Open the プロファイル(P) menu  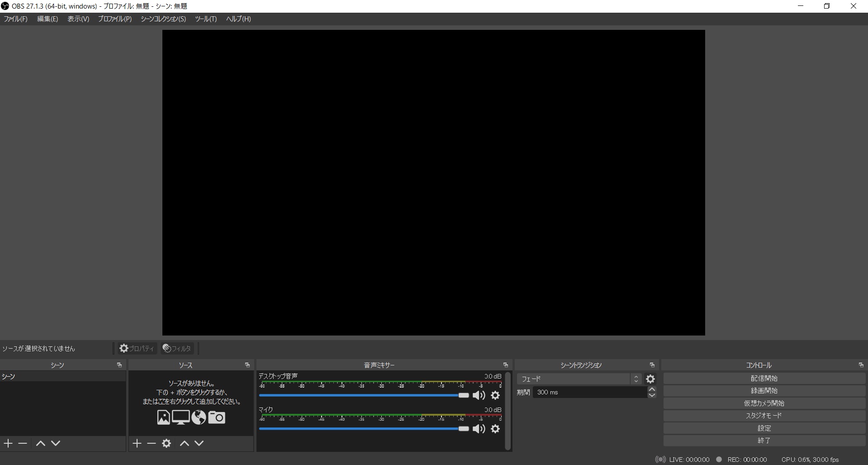115,19
